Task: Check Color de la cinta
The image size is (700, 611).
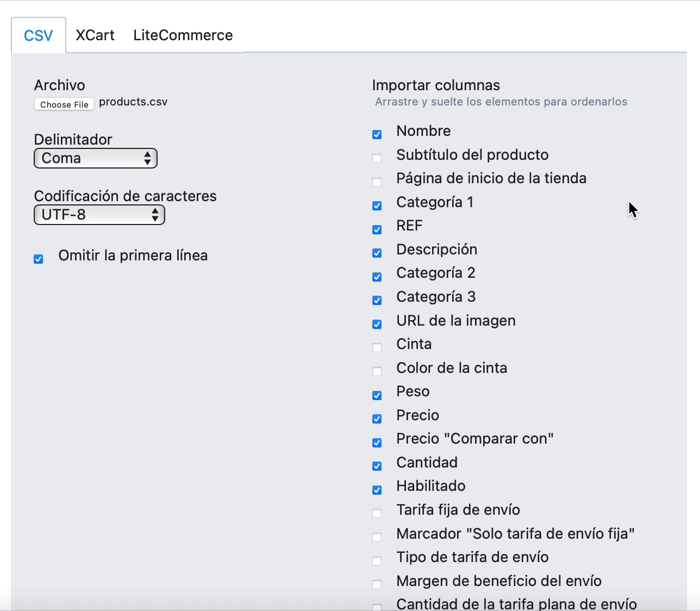Action: [x=377, y=371]
